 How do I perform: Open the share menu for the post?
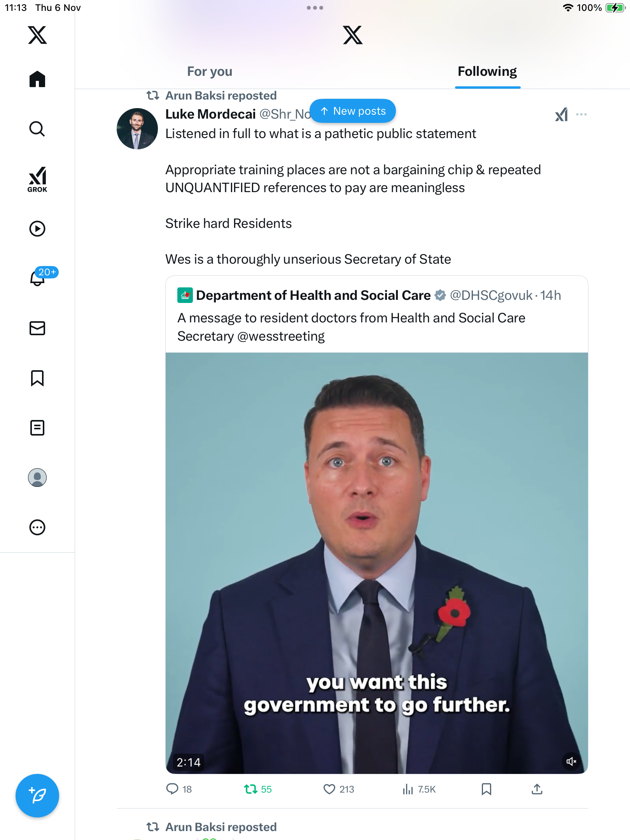click(537, 789)
